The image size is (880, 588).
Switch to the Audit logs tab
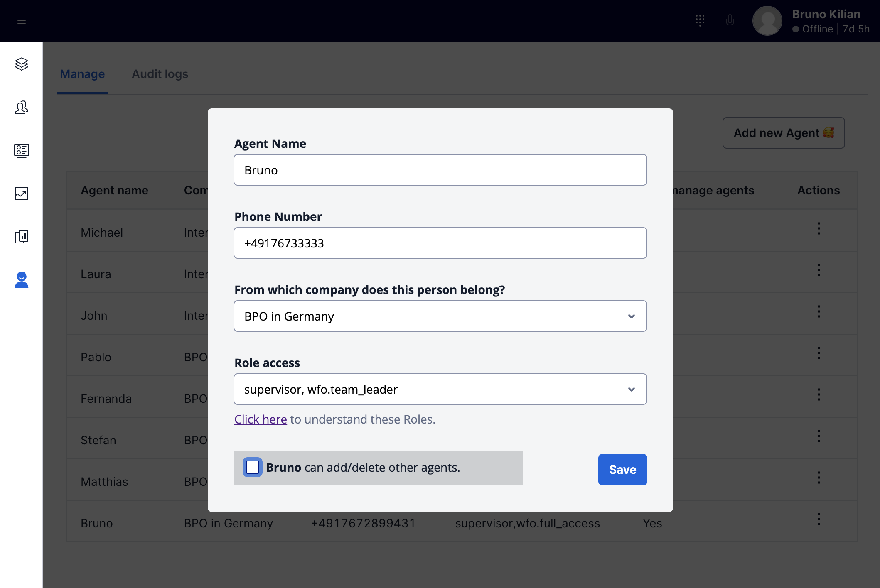coord(160,74)
